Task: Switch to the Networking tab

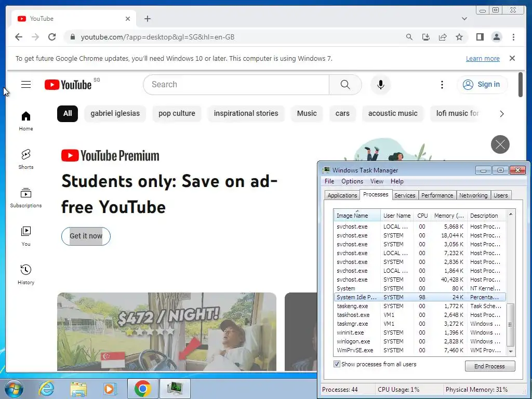Action: coord(473,195)
